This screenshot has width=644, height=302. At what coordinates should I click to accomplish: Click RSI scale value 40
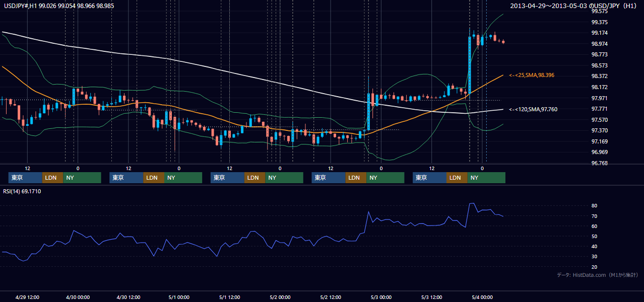(595, 246)
